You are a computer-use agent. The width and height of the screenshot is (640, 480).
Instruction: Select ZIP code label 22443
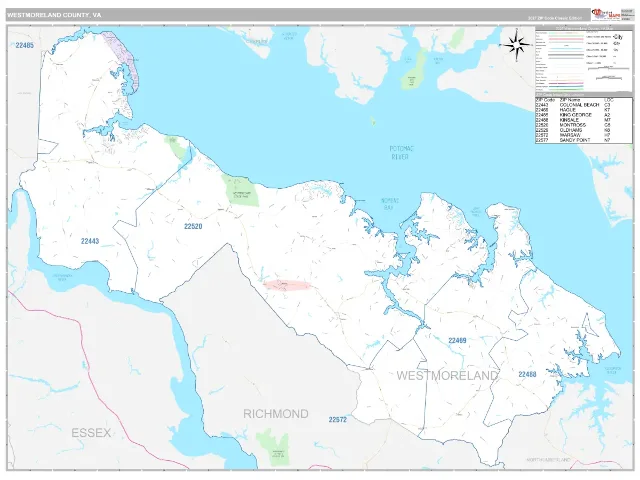90,241
